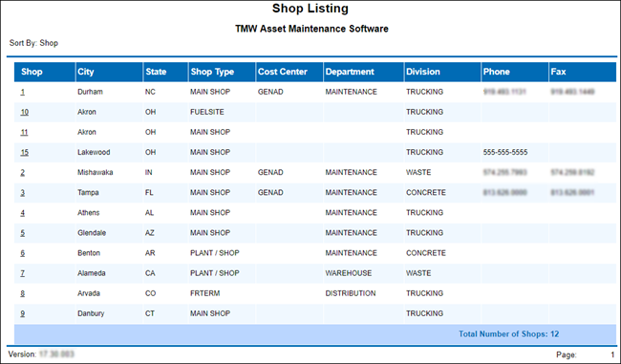This screenshot has width=621, height=364.
Task: Open shop 10 link
Action: coord(25,112)
